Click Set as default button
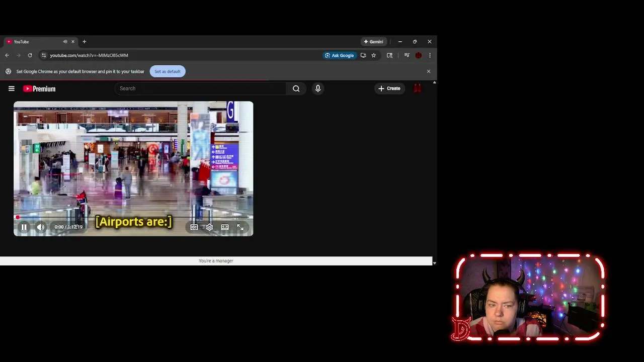Viewport: 644px width, 362px height. click(168, 71)
